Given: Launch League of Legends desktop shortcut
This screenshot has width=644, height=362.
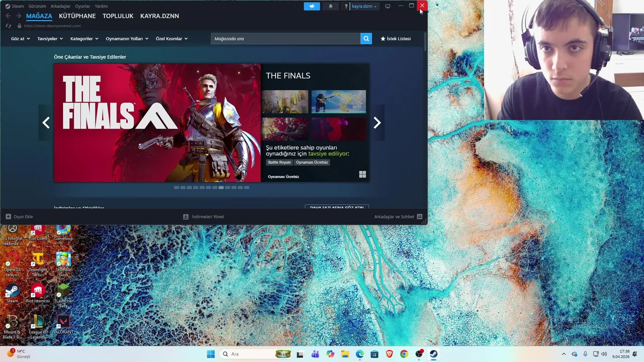Looking at the screenshot, I should (38, 327).
